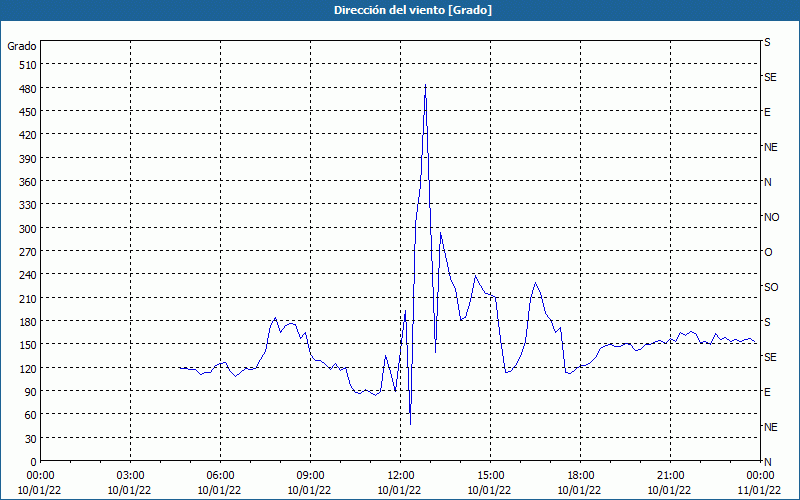Click the 'E' compass label at 90 level
800x500 pixels.
(x=767, y=392)
